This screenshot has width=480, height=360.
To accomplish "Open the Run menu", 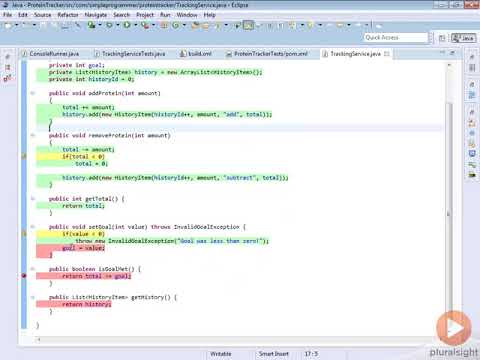I will click(x=165, y=15).
